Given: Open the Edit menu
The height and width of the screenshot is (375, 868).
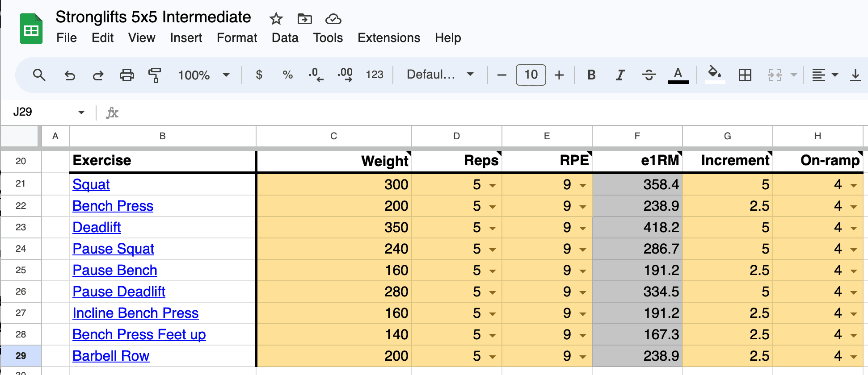Looking at the screenshot, I should pyautogui.click(x=102, y=38).
